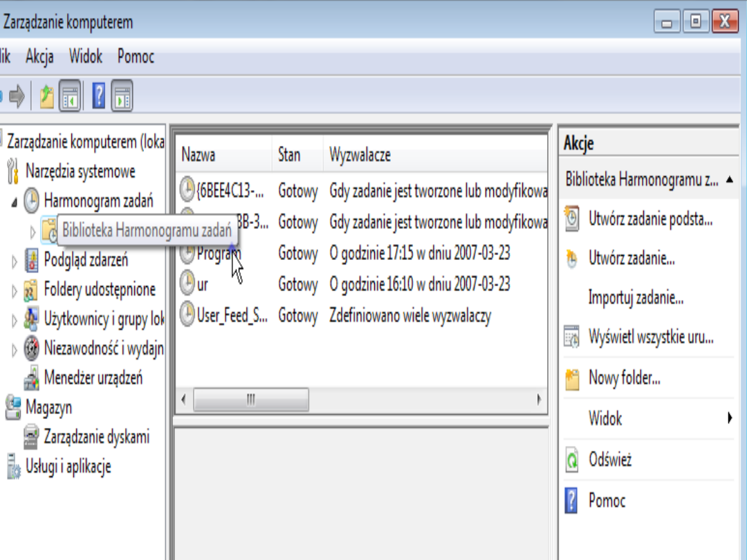Open Zarządzanie dyskami in the tree
The image size is (747, 560).
click(96, 437)
